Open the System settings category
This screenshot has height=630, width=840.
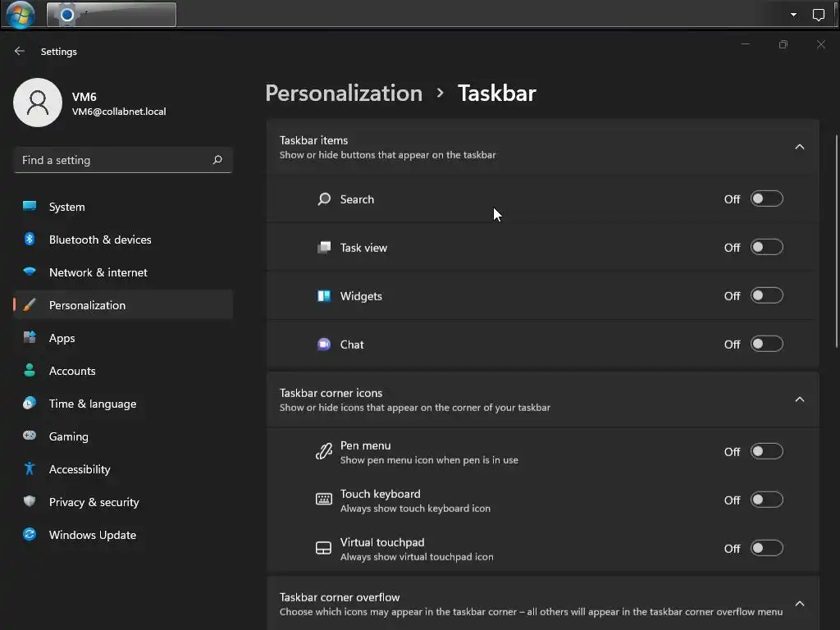pyautogui.click(x=66, y=207)
